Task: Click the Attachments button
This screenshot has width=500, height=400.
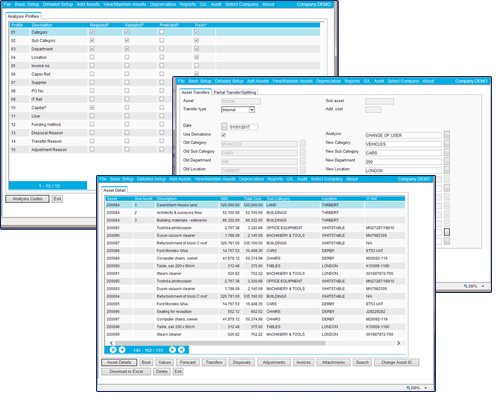Action: coord(333,362)
